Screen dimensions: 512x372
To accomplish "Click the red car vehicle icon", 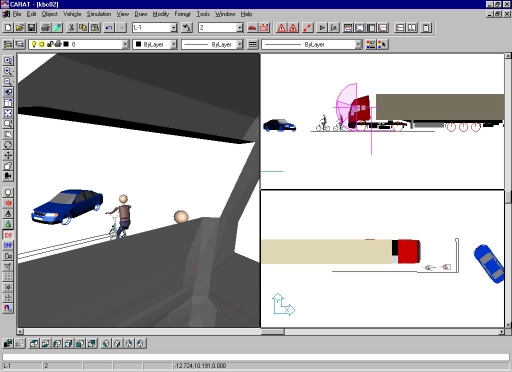I will (x=252, y=28).
